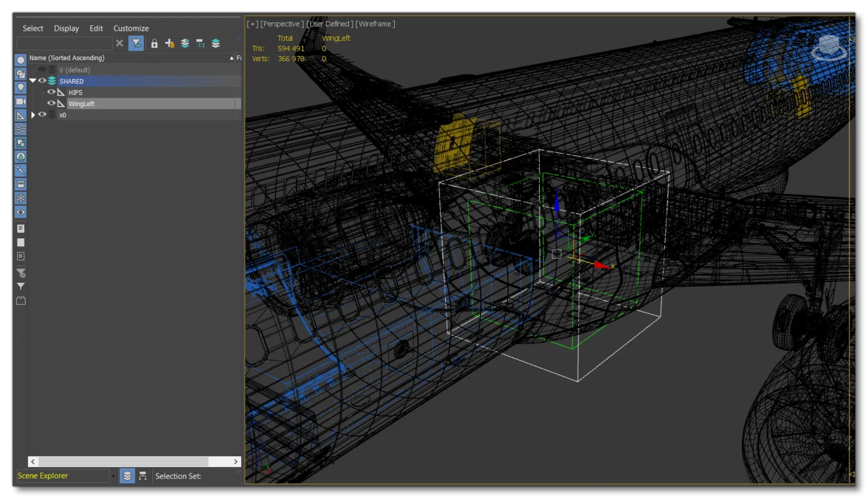Image resolution: width=868 pixels, height=499 pixels.
Task: Toggle display of hidden objects eye filter
Action: (x=20, y=212)
